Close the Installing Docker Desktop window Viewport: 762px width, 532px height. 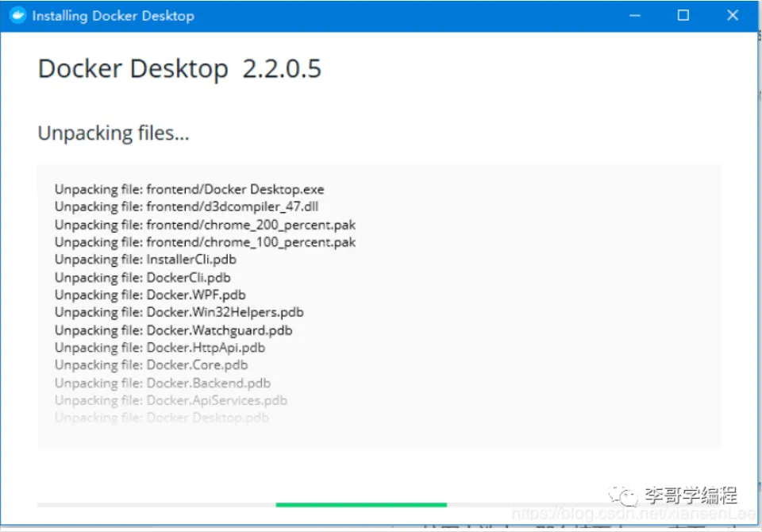[x=733, y=15]
